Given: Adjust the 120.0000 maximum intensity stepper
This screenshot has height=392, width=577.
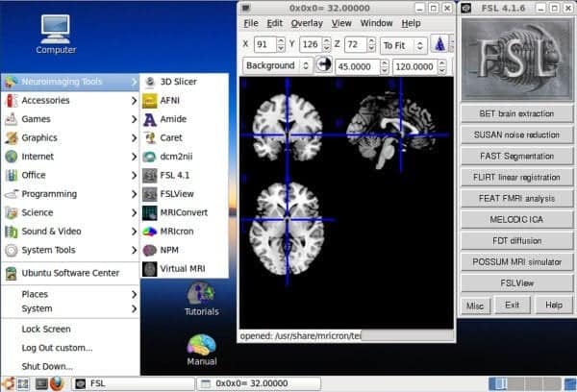Looking at the screenshot, I should click(x=442, y=66).
